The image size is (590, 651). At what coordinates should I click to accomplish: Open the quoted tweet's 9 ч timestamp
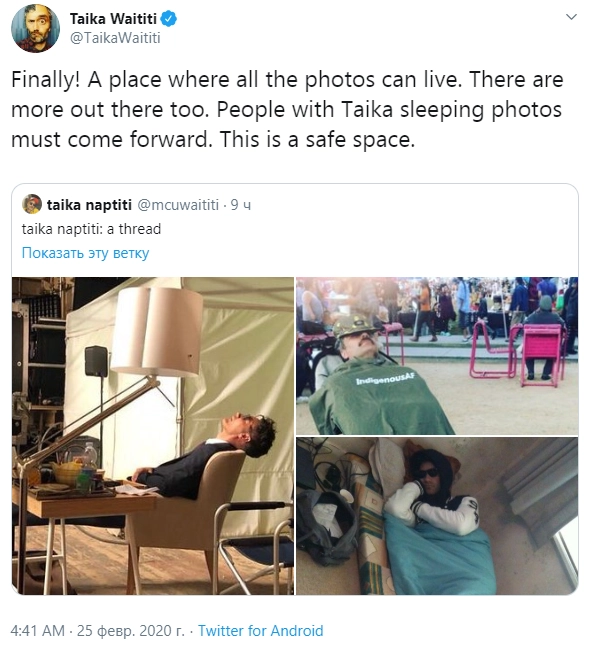241,205
